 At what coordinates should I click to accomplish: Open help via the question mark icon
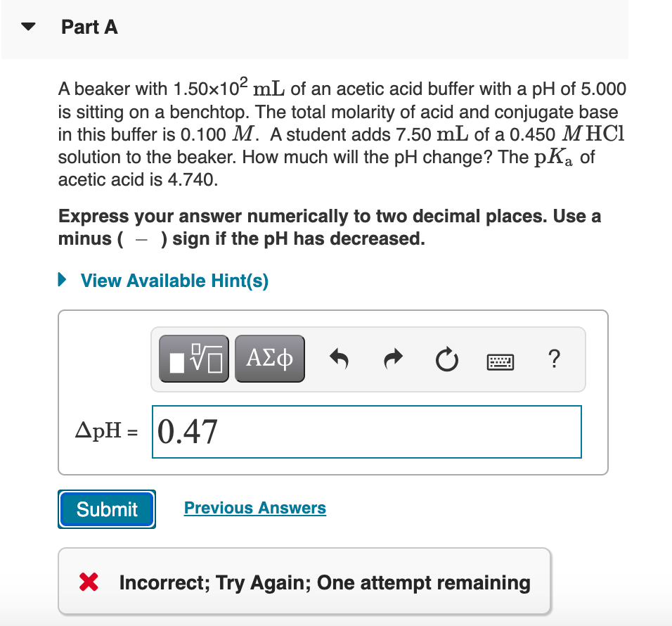[554, 359]
